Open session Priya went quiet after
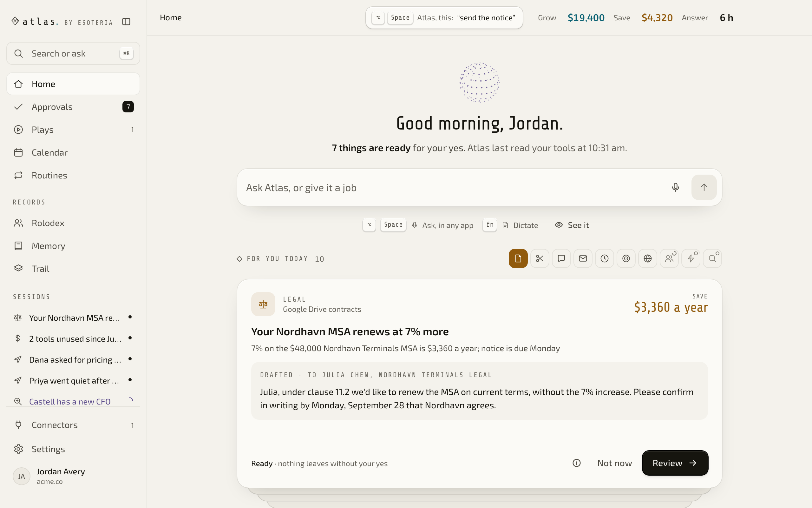812x508 pixels. point(73,380)
